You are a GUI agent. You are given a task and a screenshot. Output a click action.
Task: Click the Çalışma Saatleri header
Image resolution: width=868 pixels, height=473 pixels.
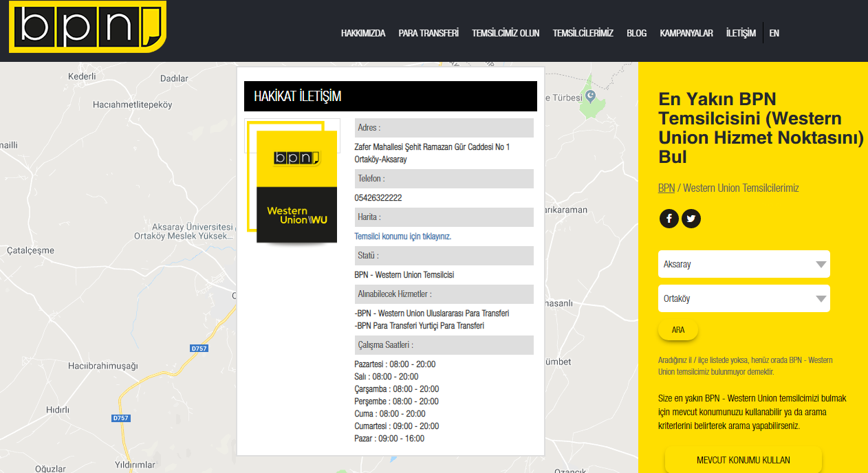(444, 345)
